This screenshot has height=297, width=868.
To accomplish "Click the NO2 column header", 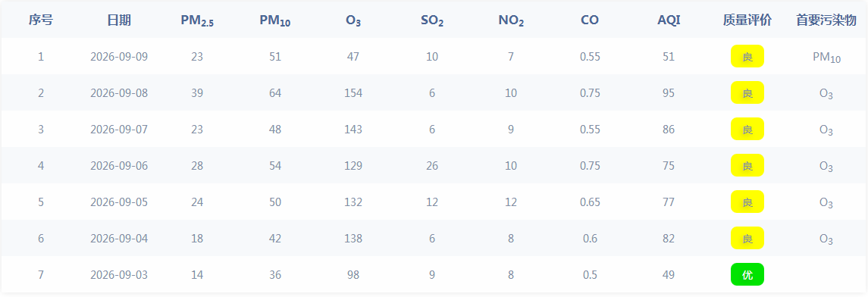I will pos(511,21).
